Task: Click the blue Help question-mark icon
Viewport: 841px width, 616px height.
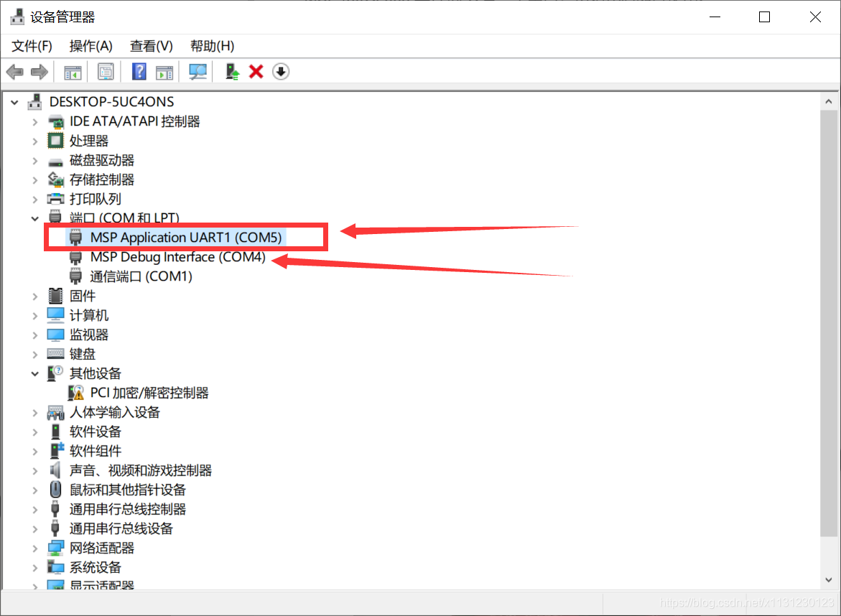Action: pos(139,71)
